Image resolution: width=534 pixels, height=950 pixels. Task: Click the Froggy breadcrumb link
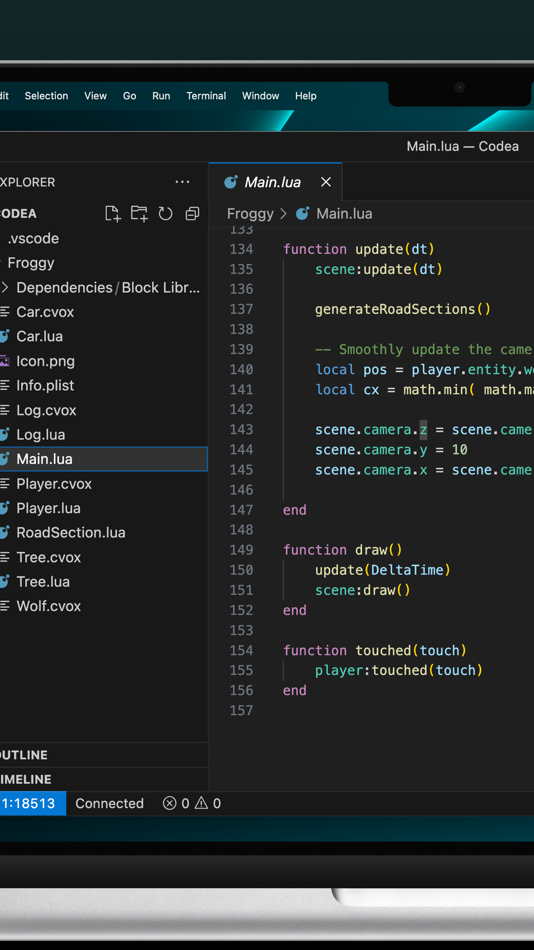click(250, 213)
